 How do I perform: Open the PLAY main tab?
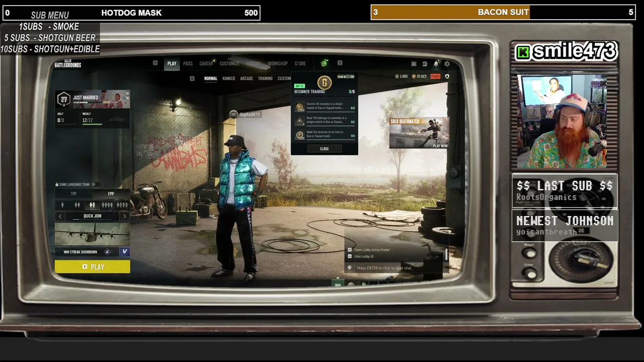click(x=172, y=64)
